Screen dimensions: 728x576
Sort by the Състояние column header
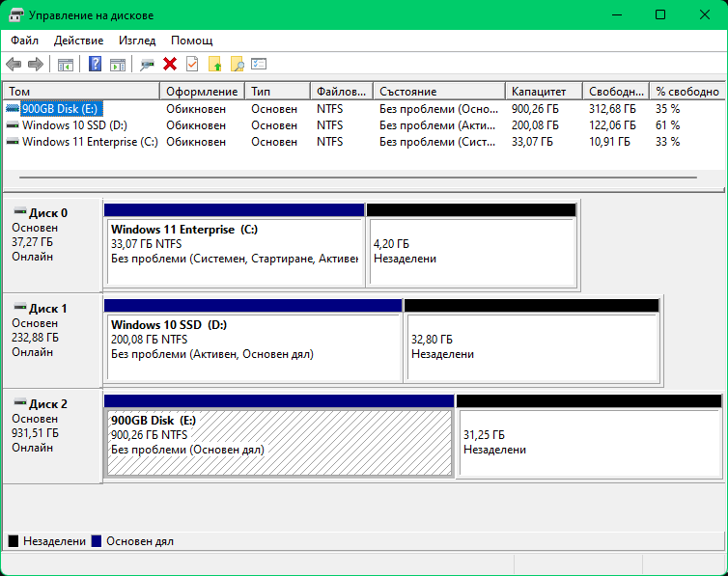coord(439,92)
